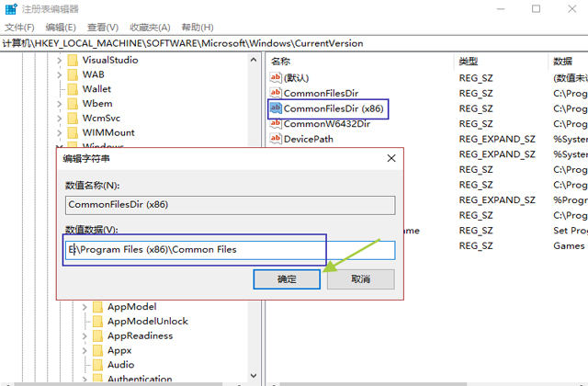Screen dimensions: 588x386
Task: Click tree pane scroll up arrow
Action: pyautogui.click(x=254, y=60)
